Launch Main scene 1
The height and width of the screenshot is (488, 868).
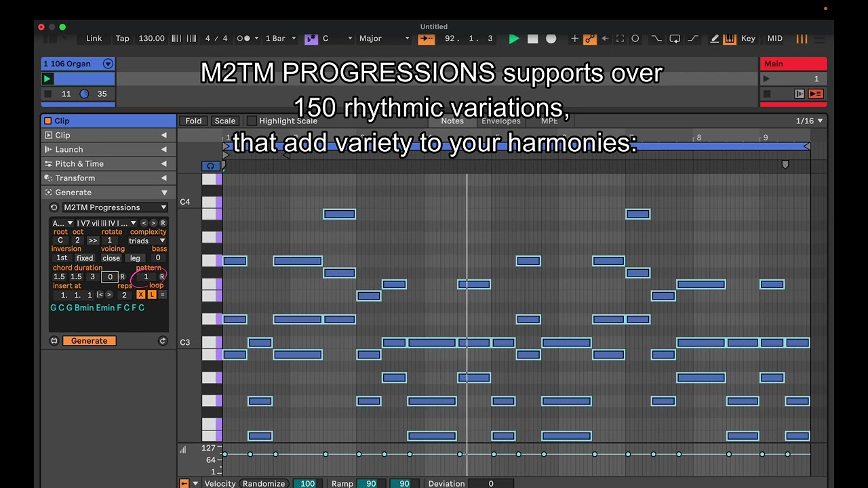766,79
